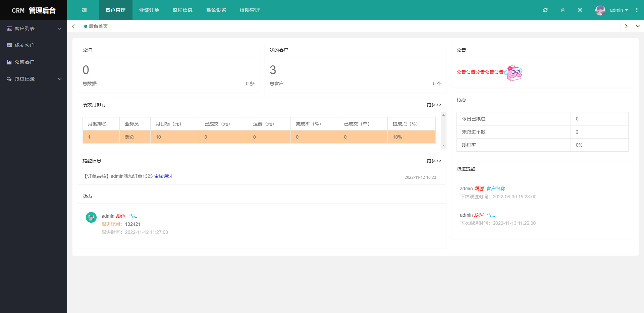Click the 客户列表 sidebar icon

pyautogui.click(x=9, y=29)
